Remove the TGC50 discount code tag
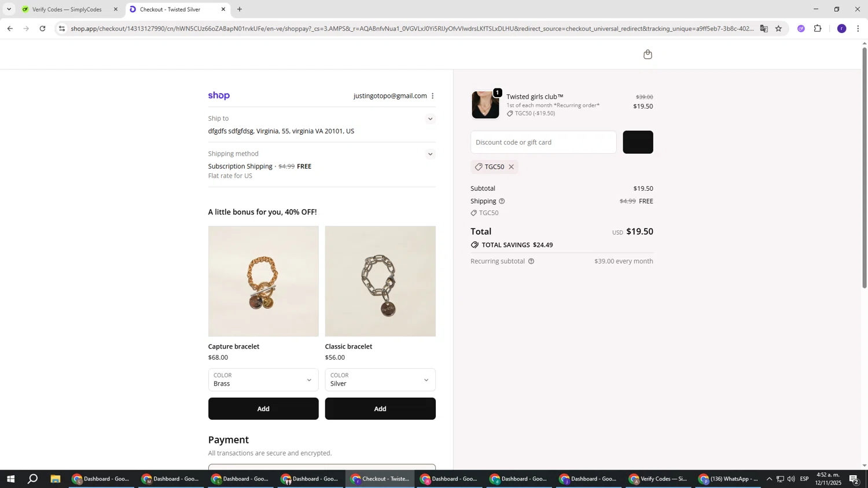The image size is (868, 488). [x=511, y=167]
